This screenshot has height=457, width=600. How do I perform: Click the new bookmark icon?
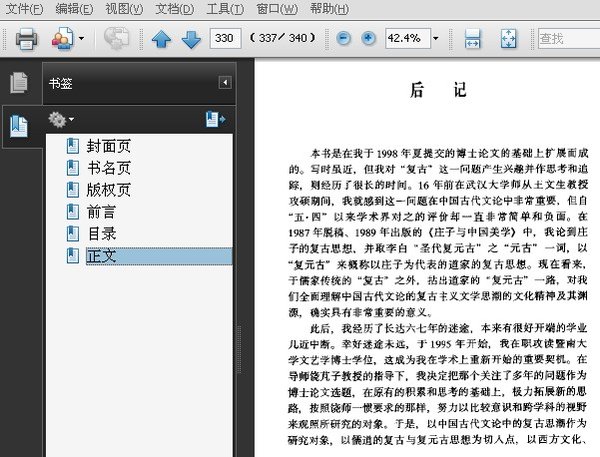pos(215,119)
